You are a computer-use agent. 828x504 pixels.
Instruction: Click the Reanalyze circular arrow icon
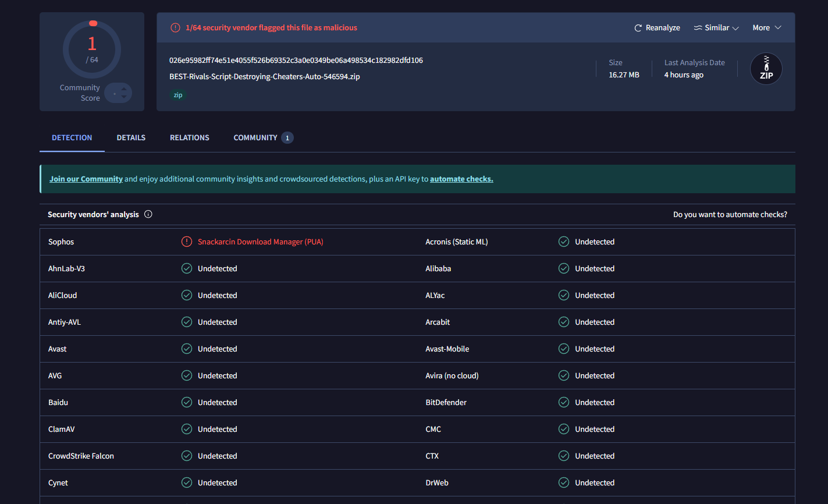coord(638,28)
